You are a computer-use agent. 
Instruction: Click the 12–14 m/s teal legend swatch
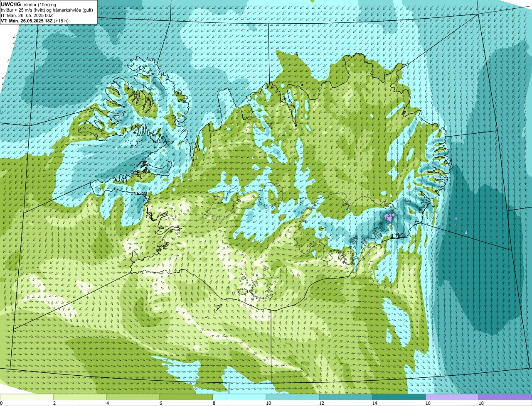(346, 397)
